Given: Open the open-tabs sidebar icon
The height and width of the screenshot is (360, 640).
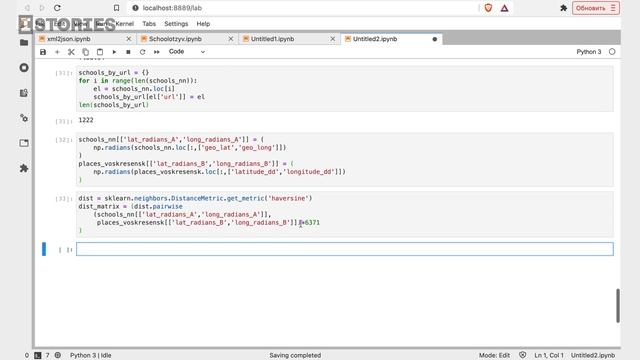Looking at the screenshot, I should tap(24, 143).
